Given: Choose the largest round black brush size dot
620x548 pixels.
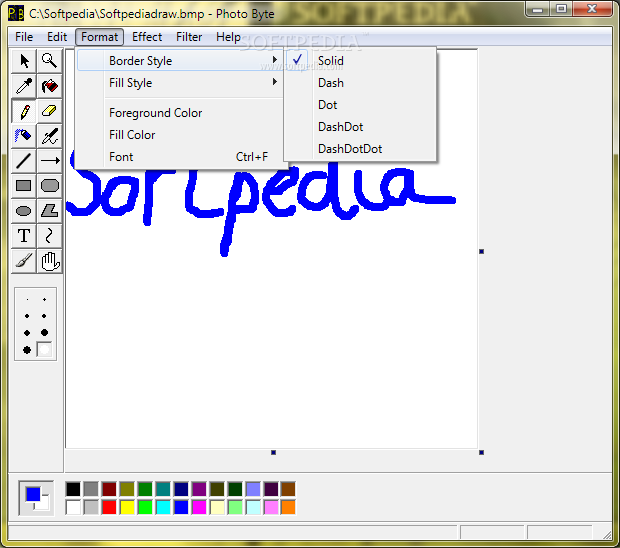Looking at the screenshot, I should click(x=27, y=350).
